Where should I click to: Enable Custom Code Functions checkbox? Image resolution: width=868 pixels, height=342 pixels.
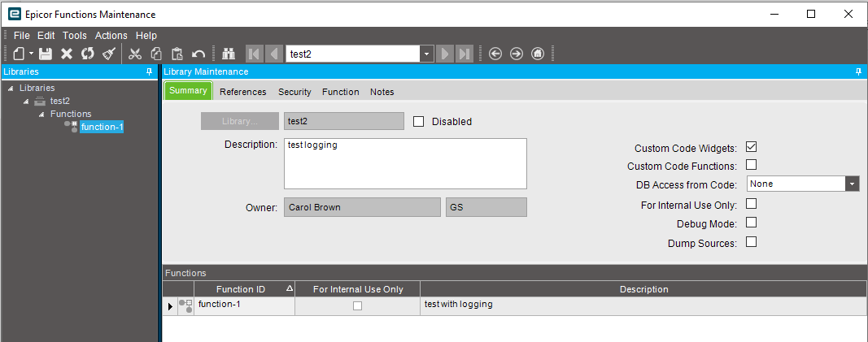tap(751, 165)
